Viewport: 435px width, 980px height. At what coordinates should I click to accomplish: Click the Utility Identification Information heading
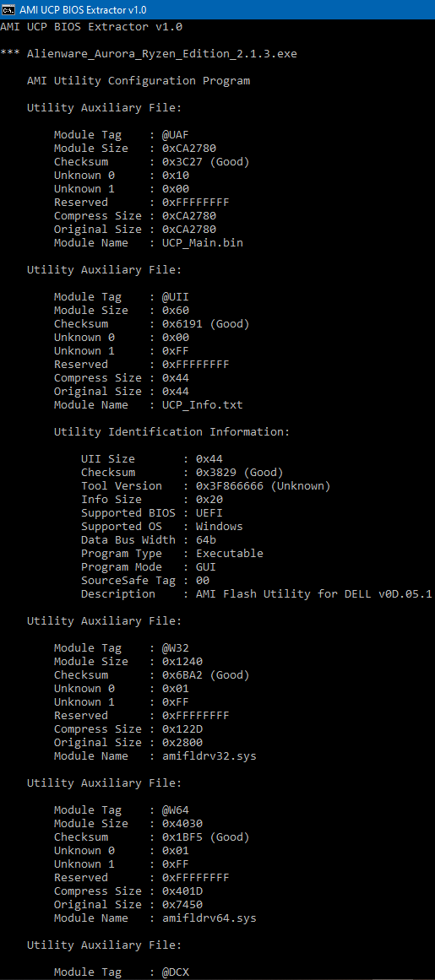point(171,432)
